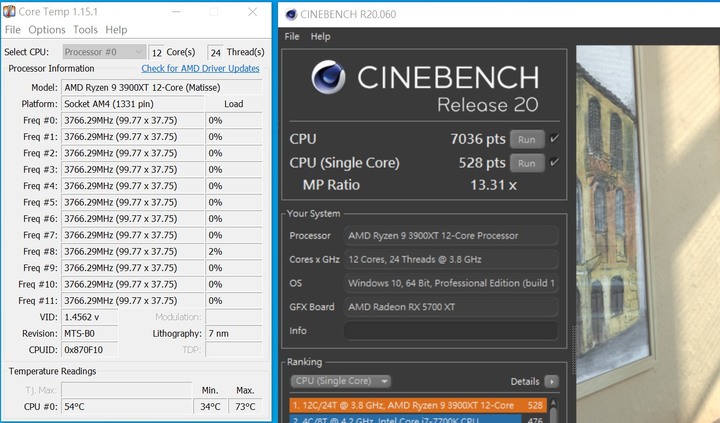Image resolution: width=720 pixels, height=423 pixels.
Task: Click the 12 Core(s) count box
Action: click(156, 52)
